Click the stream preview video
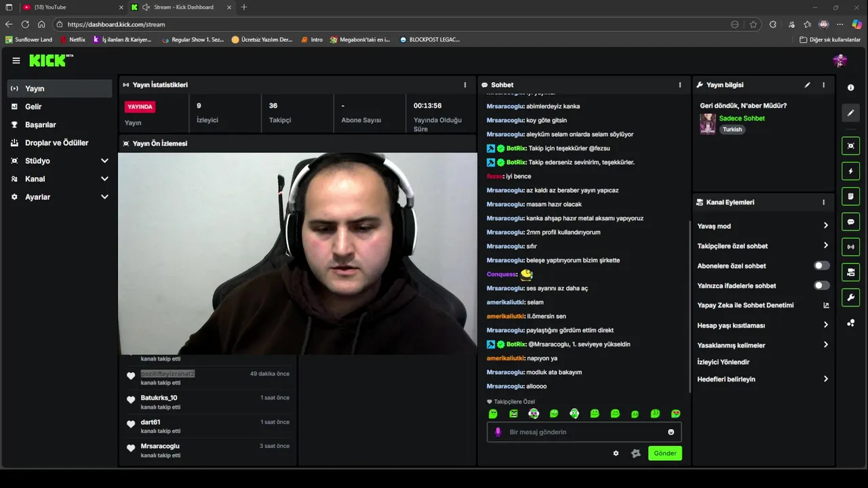Viewport: 868px width, 488px height. tap(298, 253)
